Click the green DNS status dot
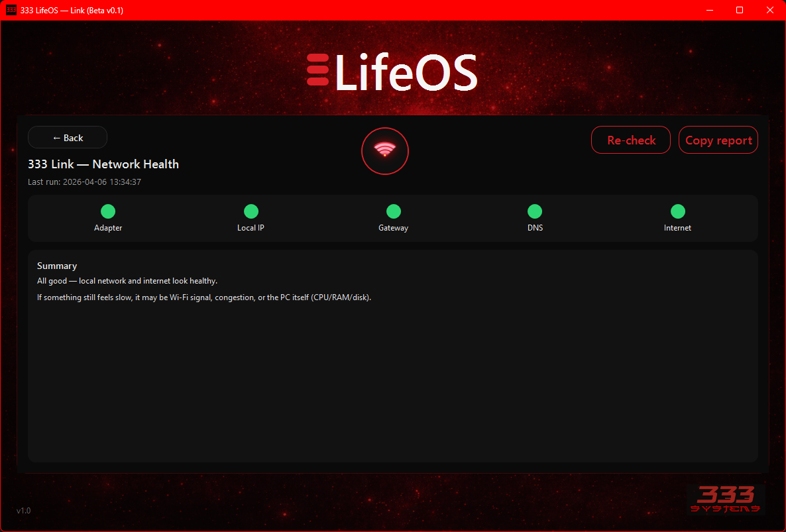The width and height of the screenshot is (786, 532). point(535,211)
